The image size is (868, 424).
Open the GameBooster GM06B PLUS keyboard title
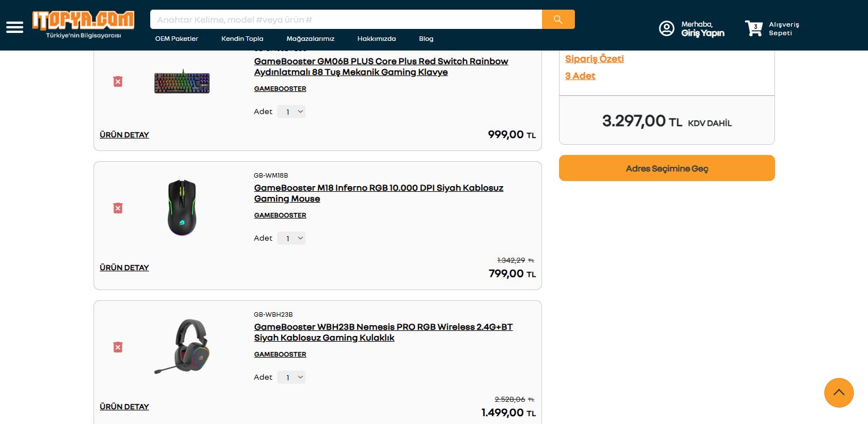coord(382,67)
